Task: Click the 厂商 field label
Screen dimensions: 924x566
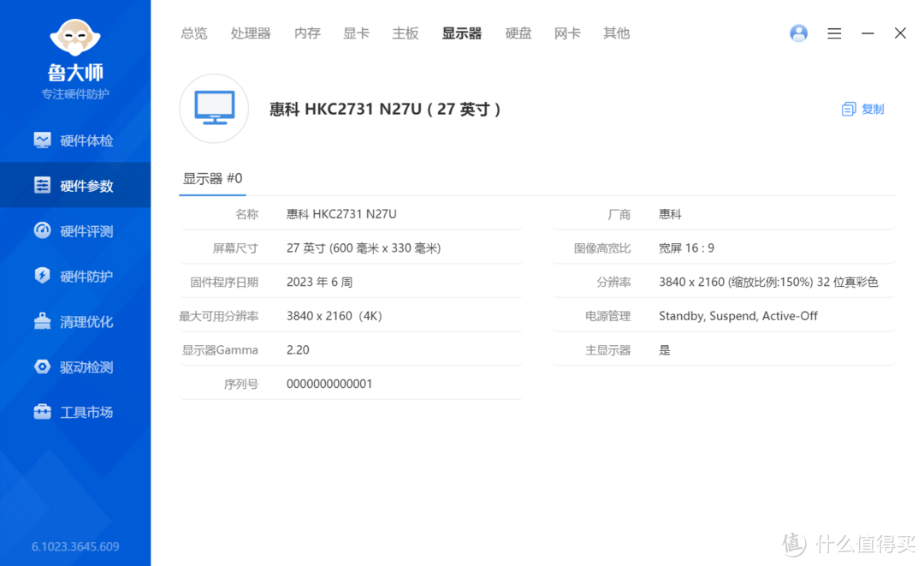Action: point(619,214)
